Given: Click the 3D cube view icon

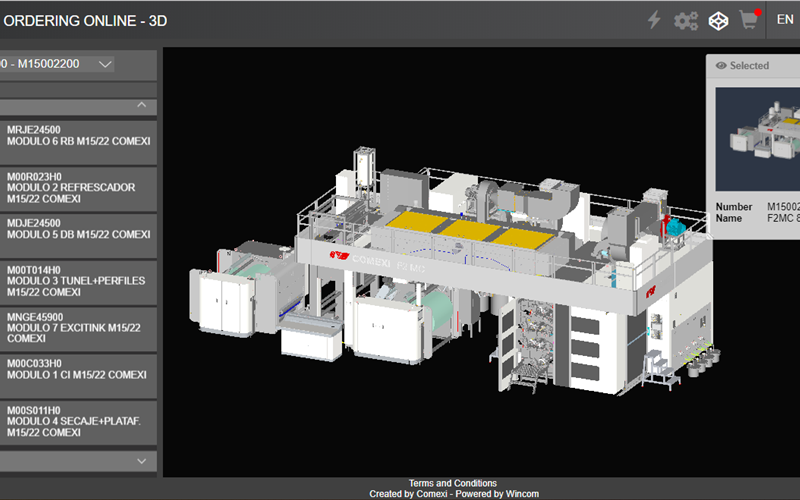Looking at the screenshot, I should [x=717, y=20].
